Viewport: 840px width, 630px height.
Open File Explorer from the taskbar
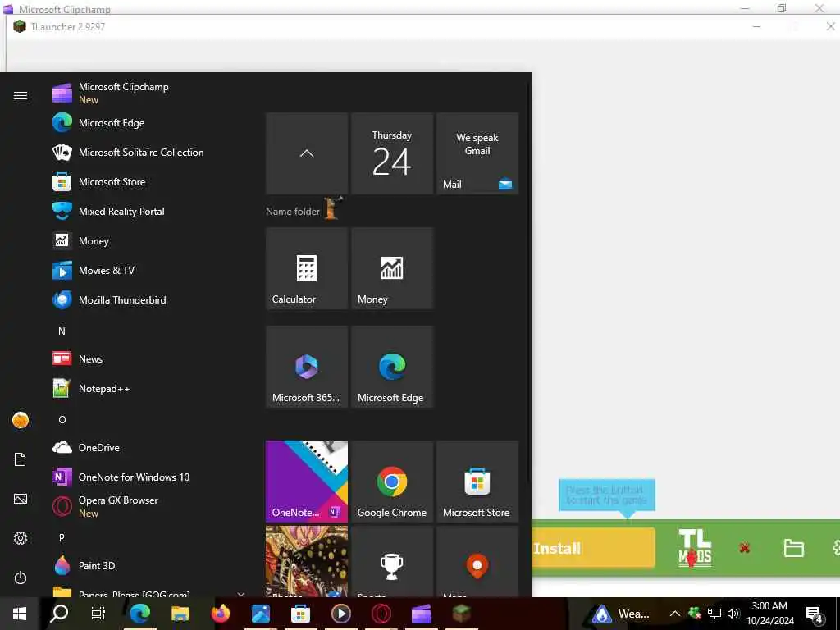[180, 614]
